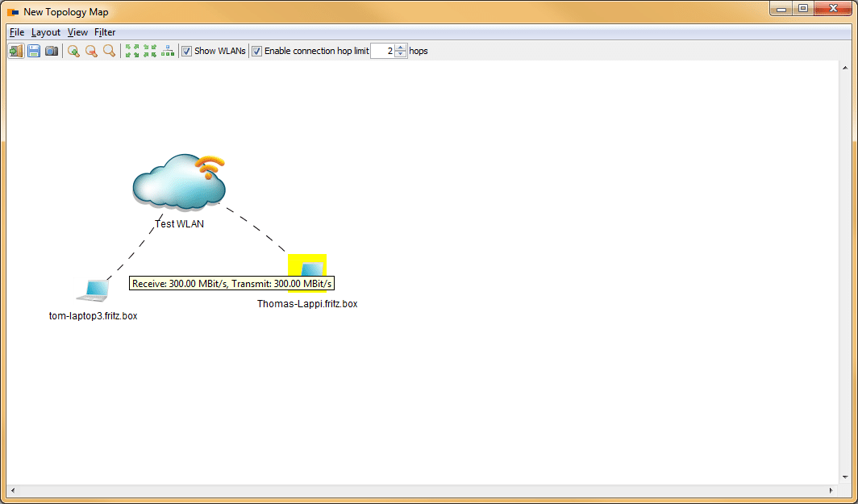
Task: Uncheck the Show WLANs checkbox
Action: [187, 51]
